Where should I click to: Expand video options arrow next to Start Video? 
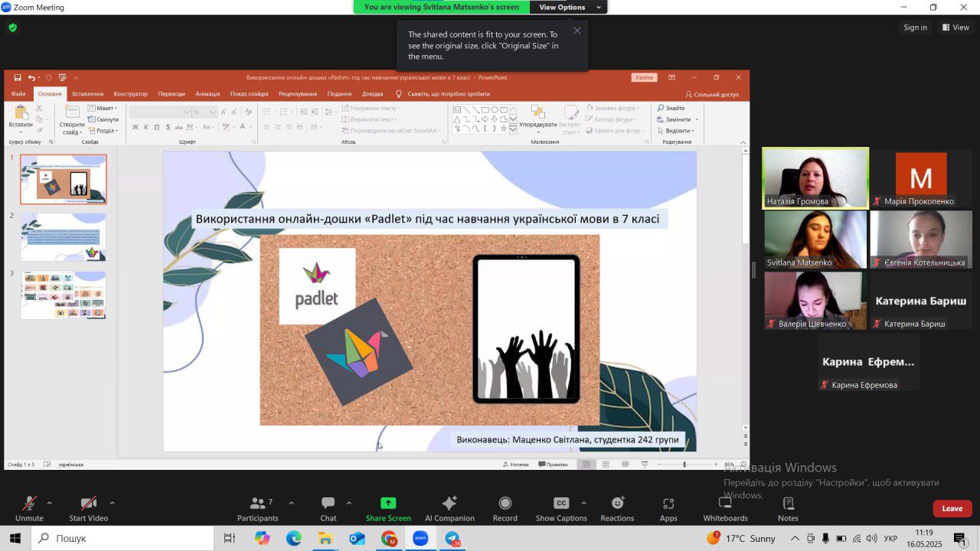(112, 503)
